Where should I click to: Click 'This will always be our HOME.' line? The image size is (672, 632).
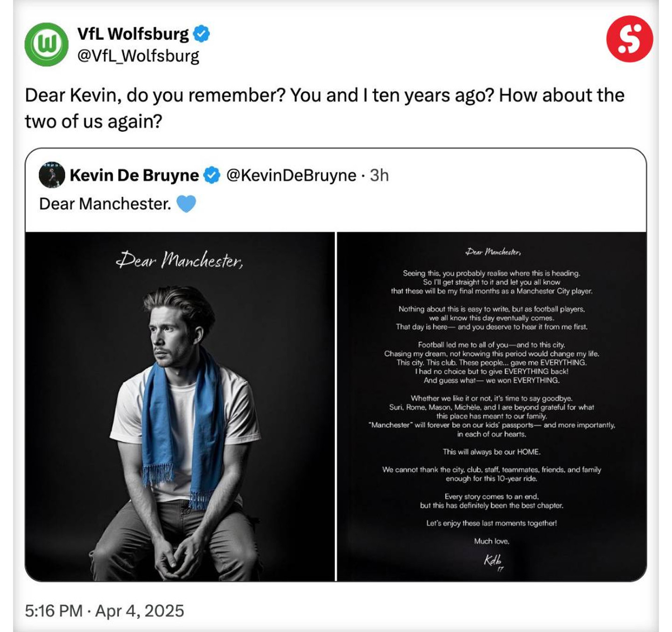(491, 451)
